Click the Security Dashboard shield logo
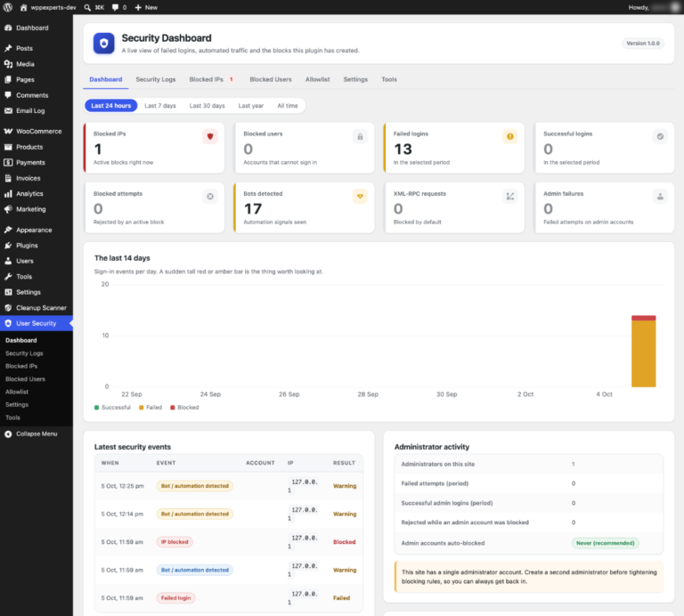 (x=104, y=43)
